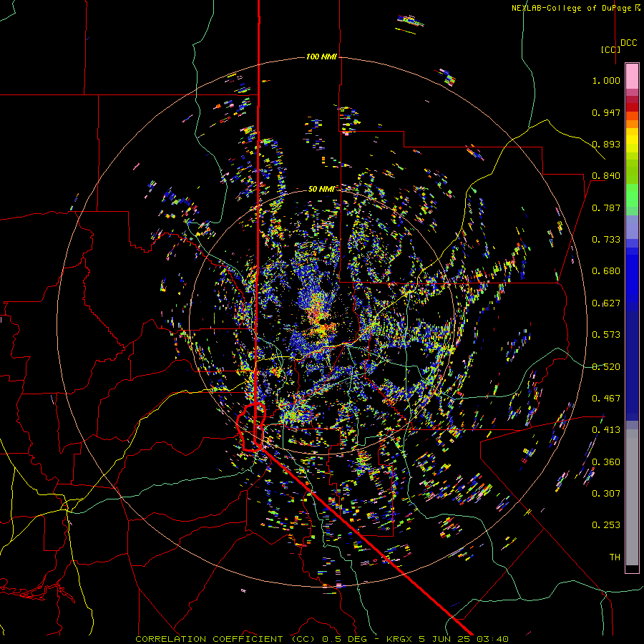Click the 1.000 scale value
Screen dimensions: 644x644
click(x=606, y=80)
